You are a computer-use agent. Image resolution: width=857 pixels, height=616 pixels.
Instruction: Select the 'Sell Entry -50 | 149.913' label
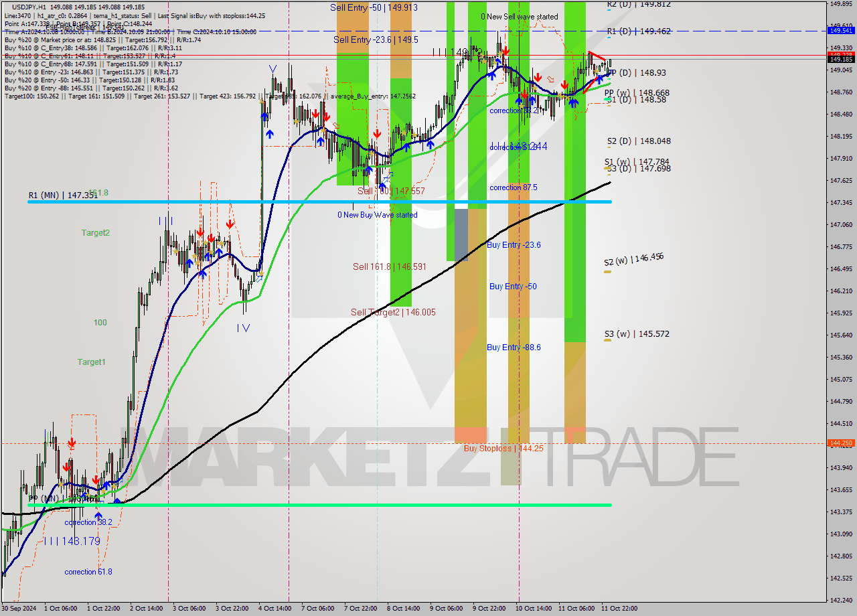(374, 7)
